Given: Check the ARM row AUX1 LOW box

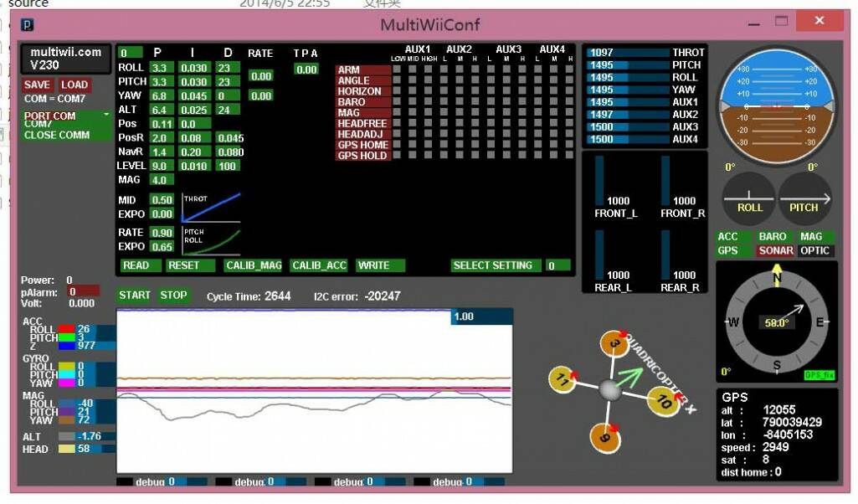Looking at the screenshot, I should pos(397,69).
